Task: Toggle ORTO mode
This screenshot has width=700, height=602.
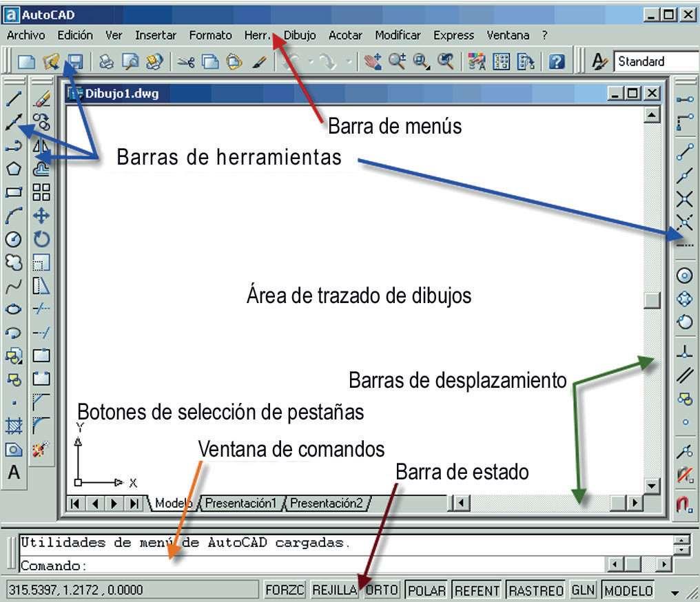Action: 381,590
